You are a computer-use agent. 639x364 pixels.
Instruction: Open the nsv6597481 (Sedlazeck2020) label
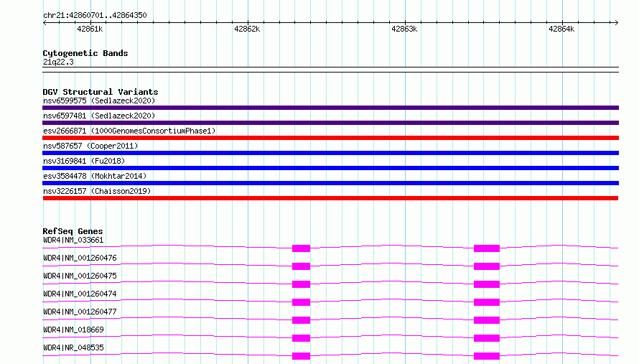(99, 116)
